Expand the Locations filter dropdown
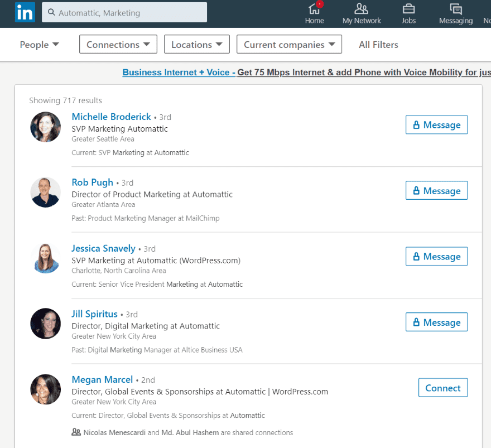Viewport: 491px width, 448px height. point(196,45)
